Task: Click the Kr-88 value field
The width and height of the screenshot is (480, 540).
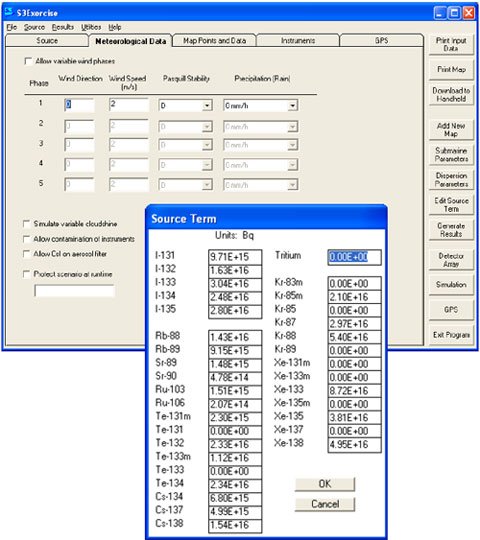Action: click(354, 337)
